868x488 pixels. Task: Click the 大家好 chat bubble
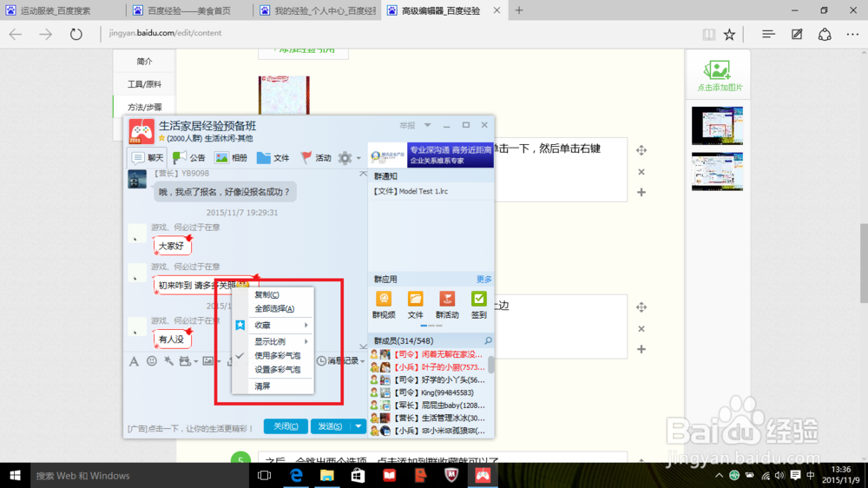pos(172,246)
